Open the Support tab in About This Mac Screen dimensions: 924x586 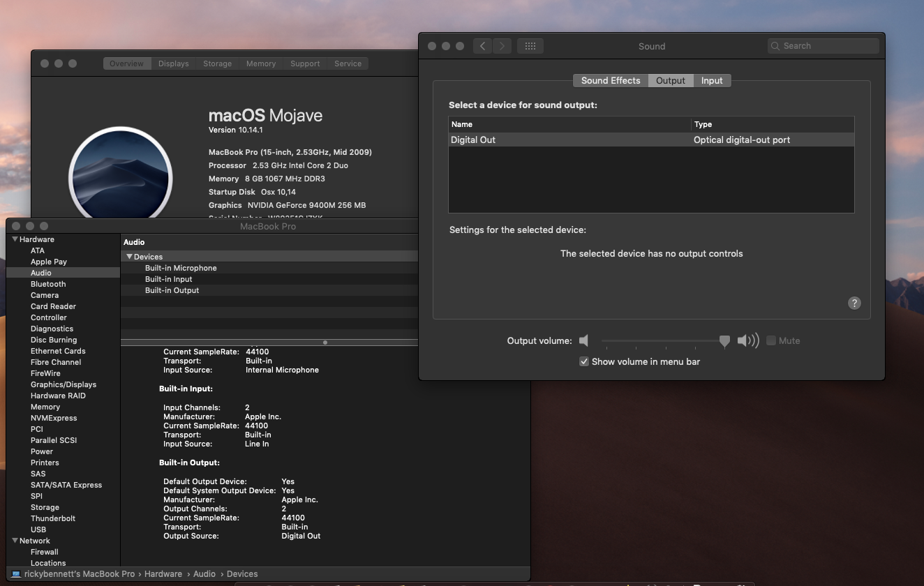point(305,63)
